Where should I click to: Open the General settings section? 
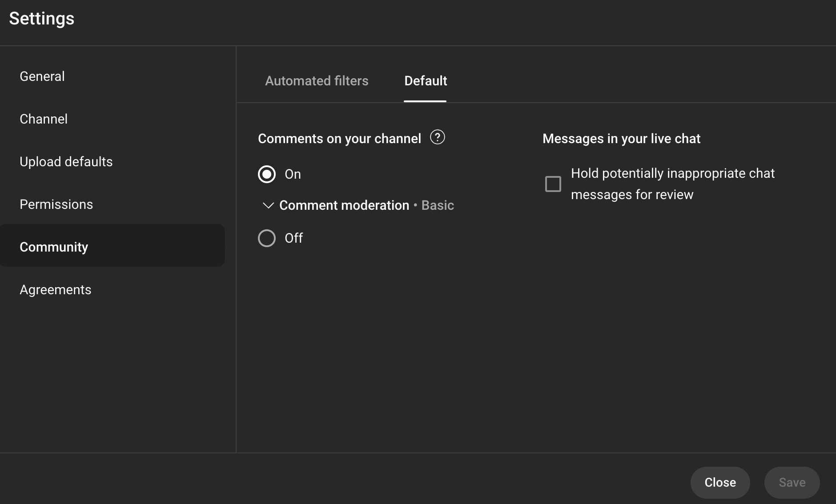pyautogui.click(x=42, y=76)
